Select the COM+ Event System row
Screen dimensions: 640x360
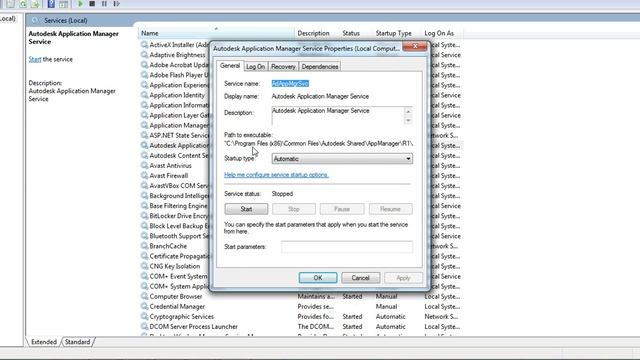pyautogui.click(x=175, y=276)
